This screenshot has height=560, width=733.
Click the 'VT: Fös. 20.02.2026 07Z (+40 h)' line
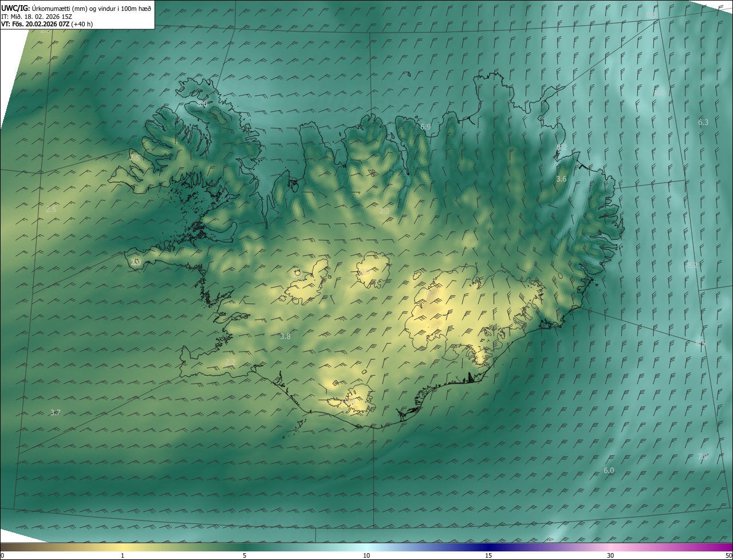click(x=47, y=24)
